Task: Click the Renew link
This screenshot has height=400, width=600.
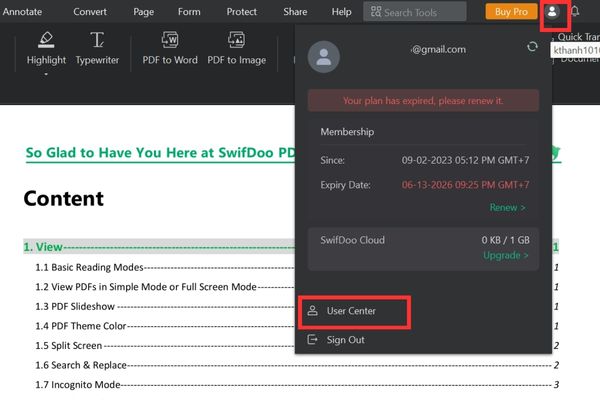Action: 507,207
